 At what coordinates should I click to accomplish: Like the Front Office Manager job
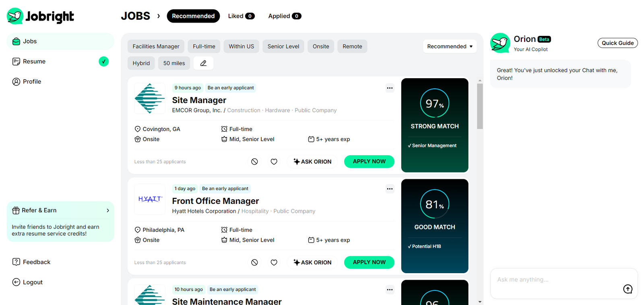click(274, 262)
